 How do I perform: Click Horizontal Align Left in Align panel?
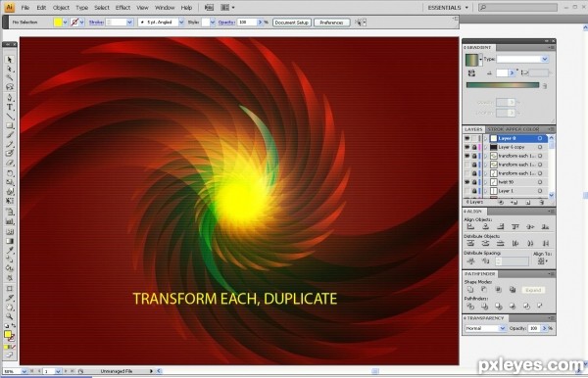470,226
